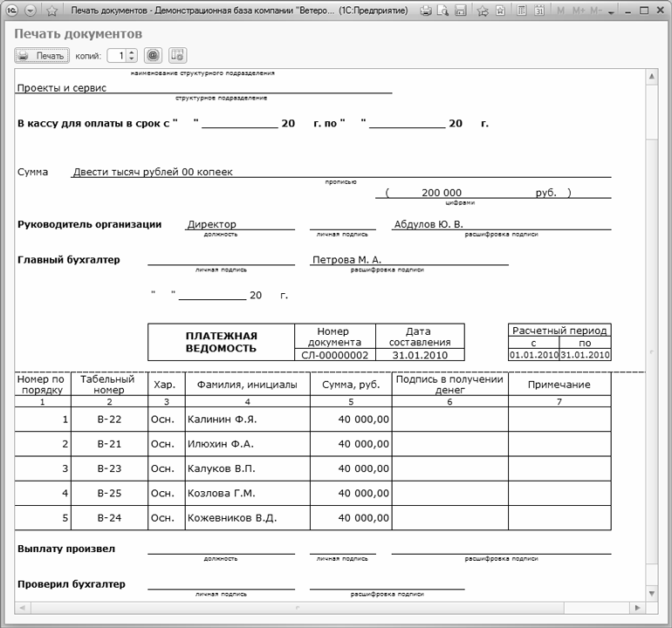Screen dimensions: 672x628
Task: Click the Примечание column header
Action: point(559,385)
